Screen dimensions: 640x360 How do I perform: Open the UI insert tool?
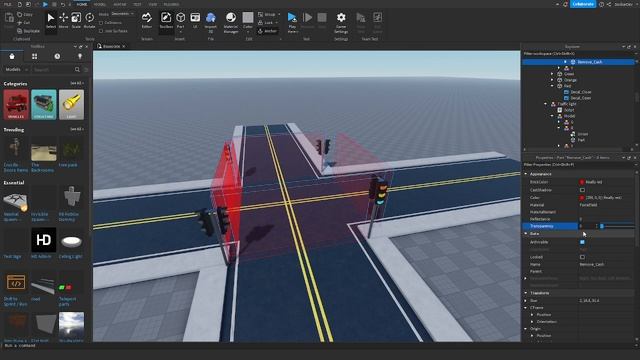[195, 20]
